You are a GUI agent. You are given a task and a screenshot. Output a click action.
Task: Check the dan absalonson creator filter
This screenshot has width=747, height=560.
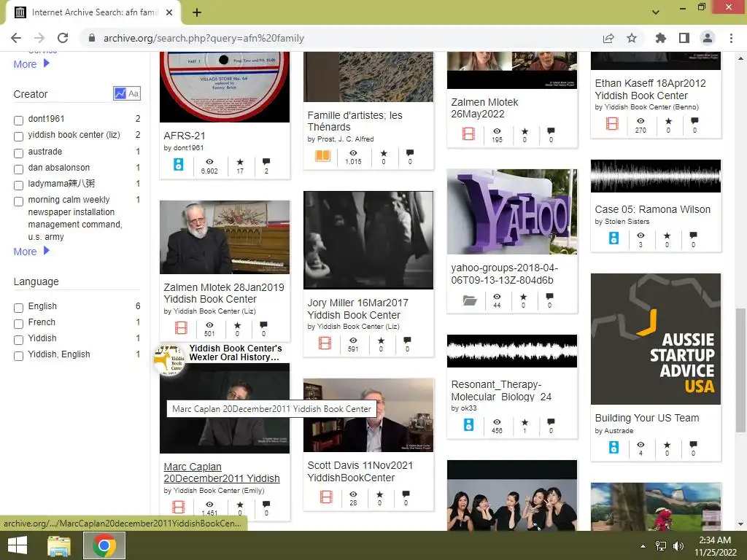click(x=18, y=169)
